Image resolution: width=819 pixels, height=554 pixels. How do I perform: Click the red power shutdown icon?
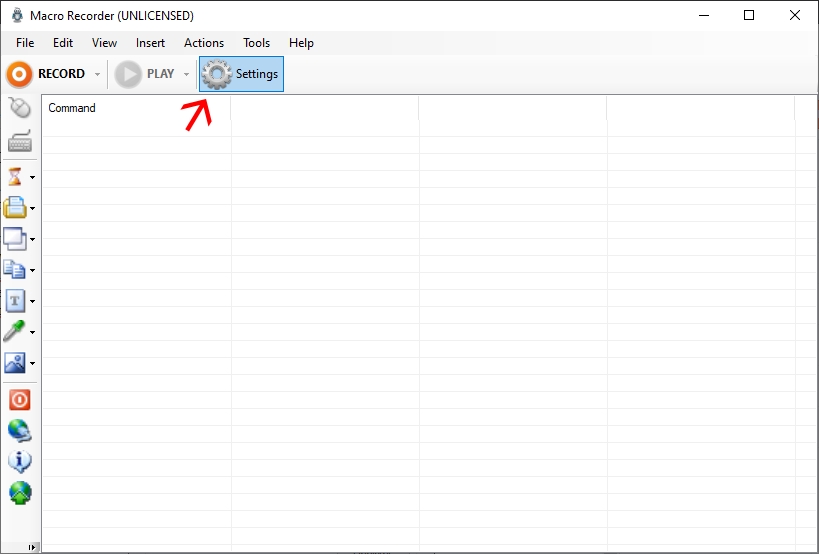pos(20,400)
